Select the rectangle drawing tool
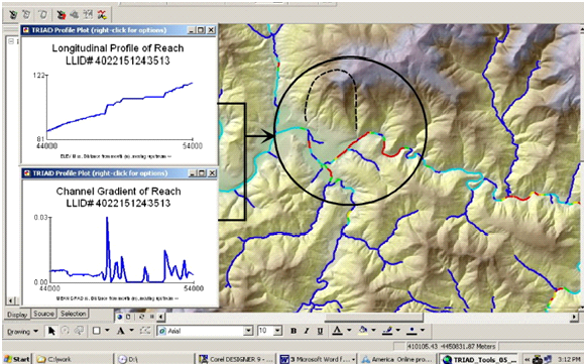The image size is (584, 364). click(96, 331)
